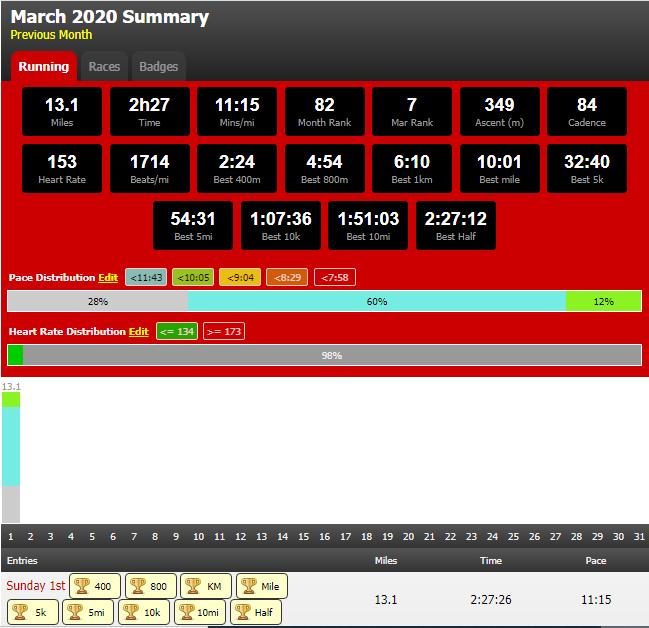The height and width of the screenshot is (628, 649).
Task: Click the 5k trophy badge
Action: tap(33, 612)
